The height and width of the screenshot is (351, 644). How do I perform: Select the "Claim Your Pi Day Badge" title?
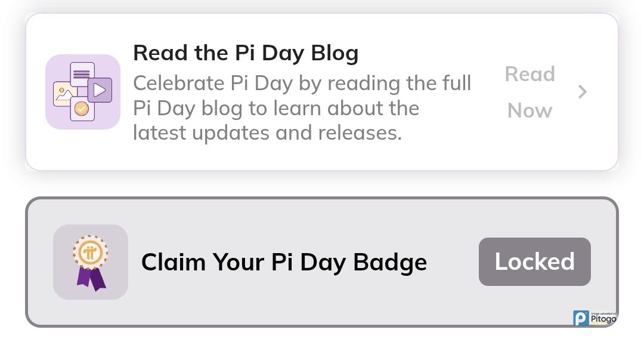coord(284,262)
